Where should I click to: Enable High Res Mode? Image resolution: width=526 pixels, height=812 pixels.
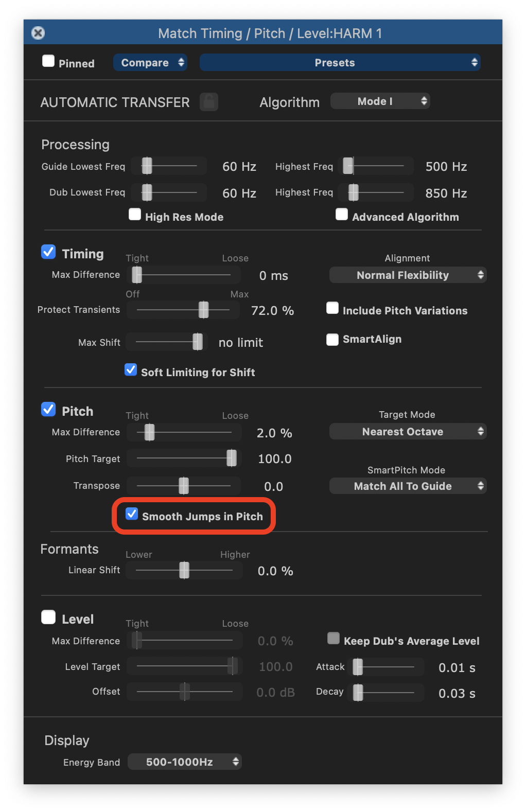[135, 215]
